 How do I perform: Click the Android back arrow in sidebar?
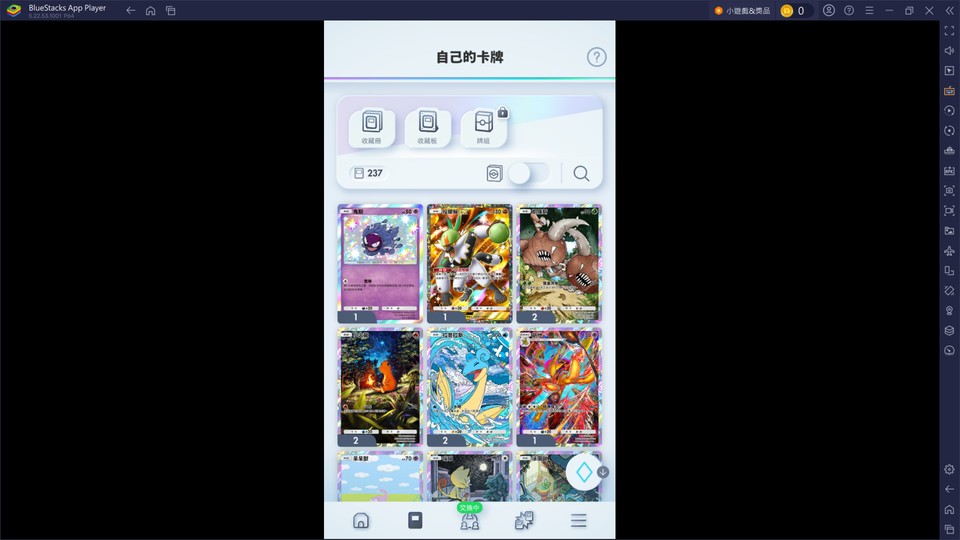[x=949, y=489]
